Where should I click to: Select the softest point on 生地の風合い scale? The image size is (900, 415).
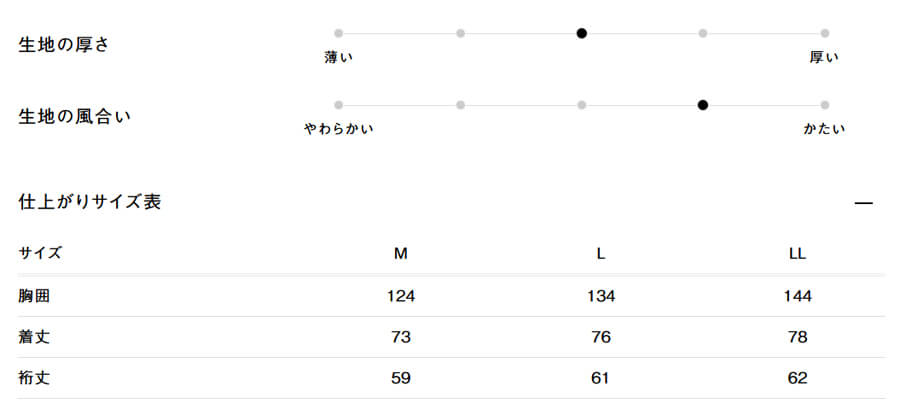[339, 104]
